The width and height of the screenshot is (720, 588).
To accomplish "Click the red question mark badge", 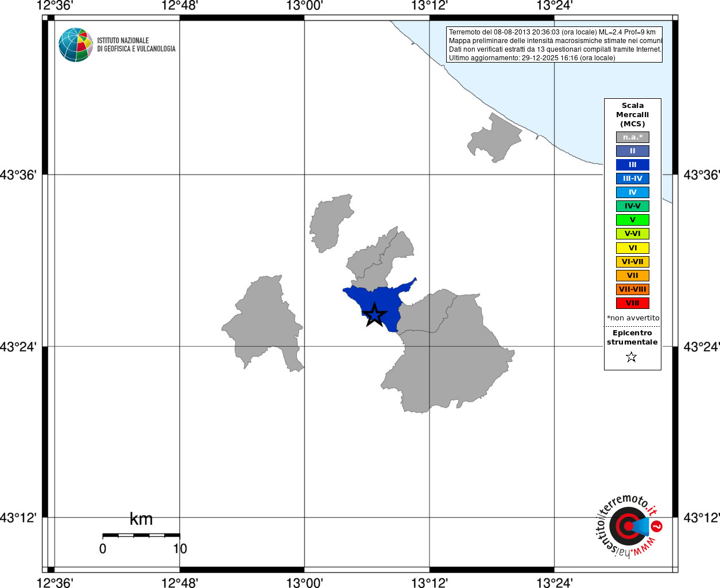I will click(x=657, y=526).
